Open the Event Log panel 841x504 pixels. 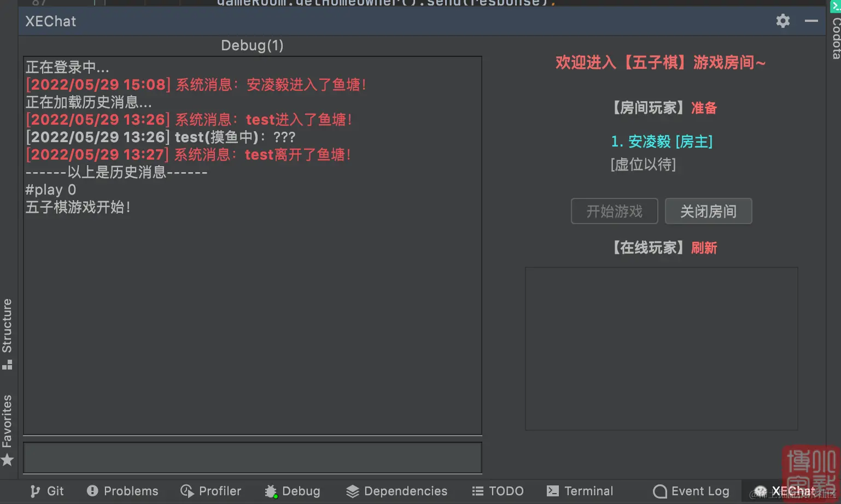tap(691, 491)
